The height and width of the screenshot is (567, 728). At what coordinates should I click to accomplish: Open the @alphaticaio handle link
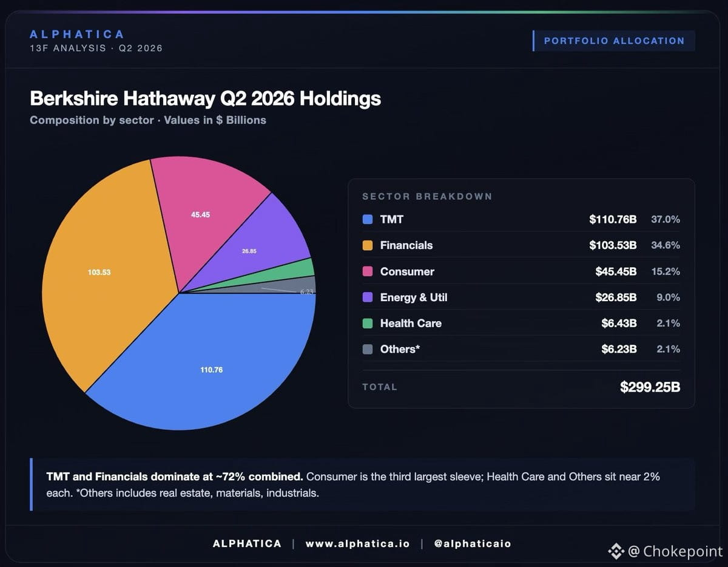tap(473, 543)
